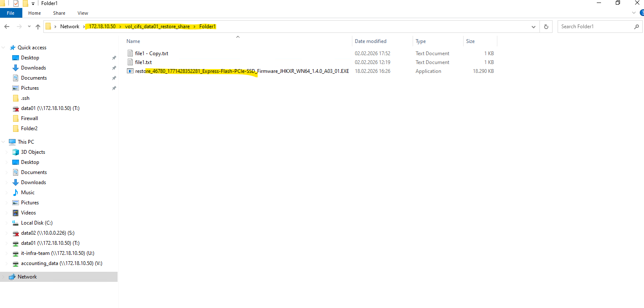Click the search magnifier icon

[636, 27]
